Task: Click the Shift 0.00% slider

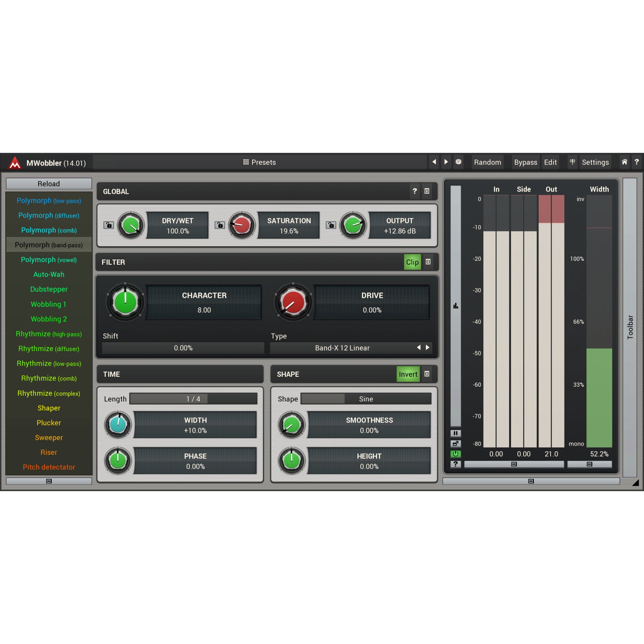Action: [x=183, y=348]
